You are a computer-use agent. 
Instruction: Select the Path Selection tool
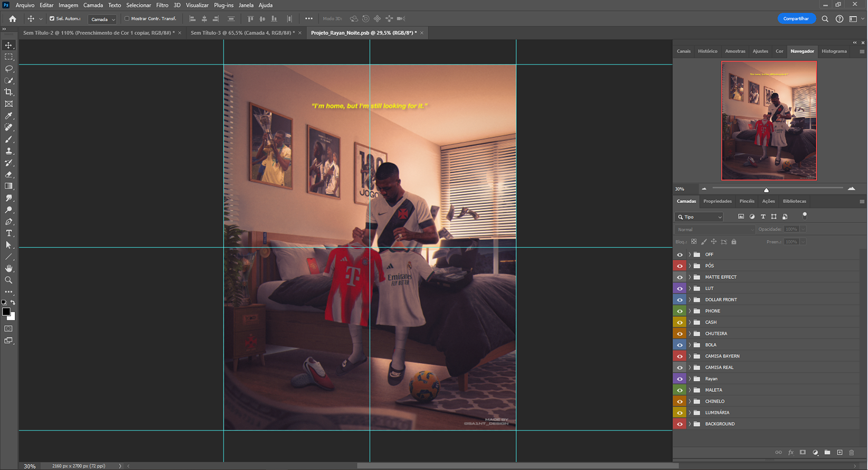tap(9, 245)
